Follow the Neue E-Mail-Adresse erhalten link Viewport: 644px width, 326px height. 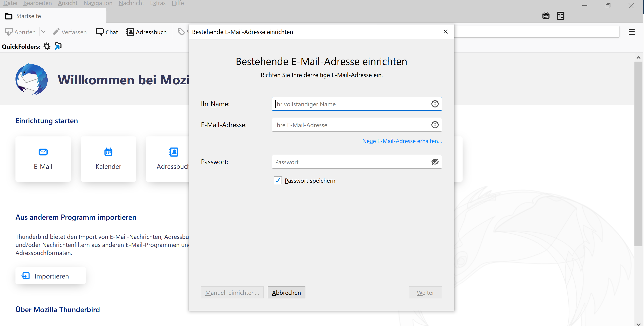402,141
